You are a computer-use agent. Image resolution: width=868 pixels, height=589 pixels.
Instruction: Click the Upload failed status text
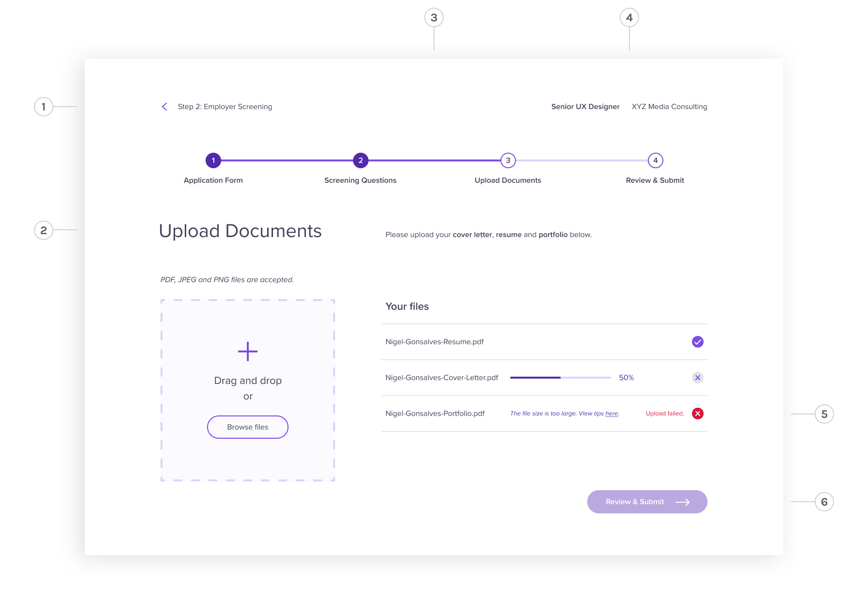[664, 414]
